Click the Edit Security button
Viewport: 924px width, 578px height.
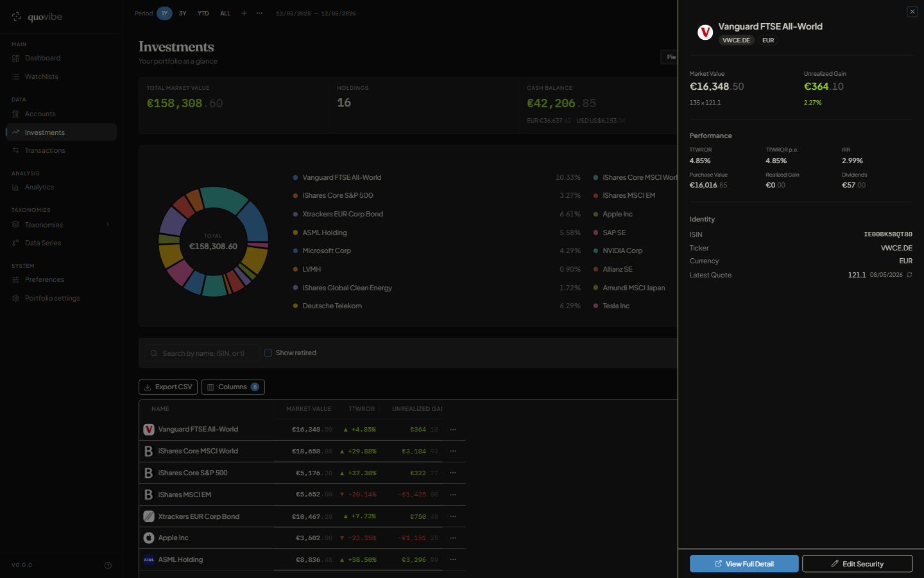pyautogui.click(x=857, y=564)
